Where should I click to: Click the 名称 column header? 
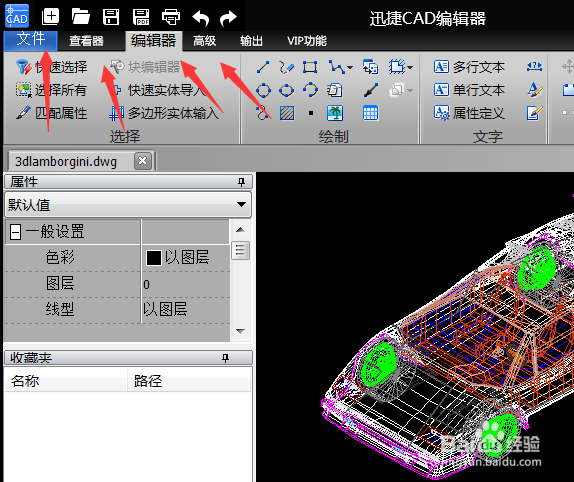66,381
